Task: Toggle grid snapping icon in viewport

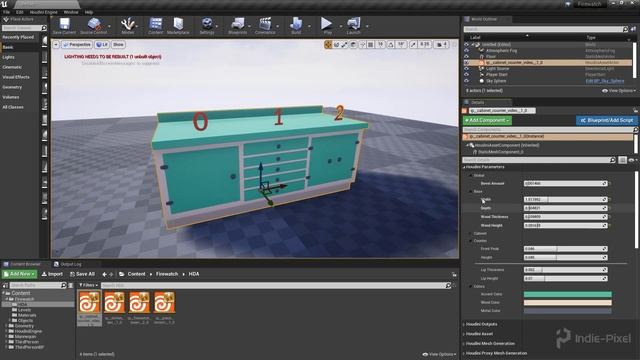Action: pyautogui.click(x=371, y=44)
